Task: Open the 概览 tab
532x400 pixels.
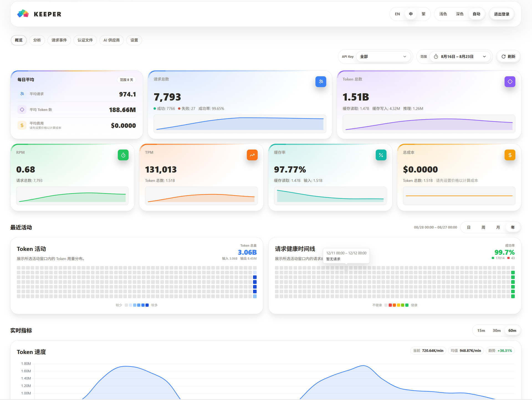Action: (19, 40)
